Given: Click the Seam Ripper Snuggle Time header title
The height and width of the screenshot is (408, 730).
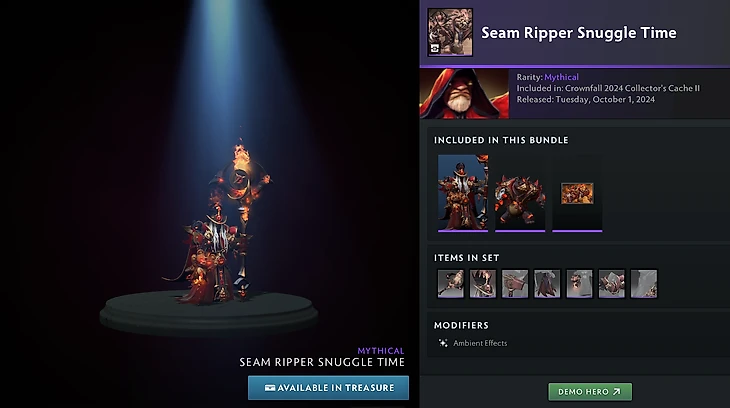Looking at the screenshot, I should (x=579, y=33).
